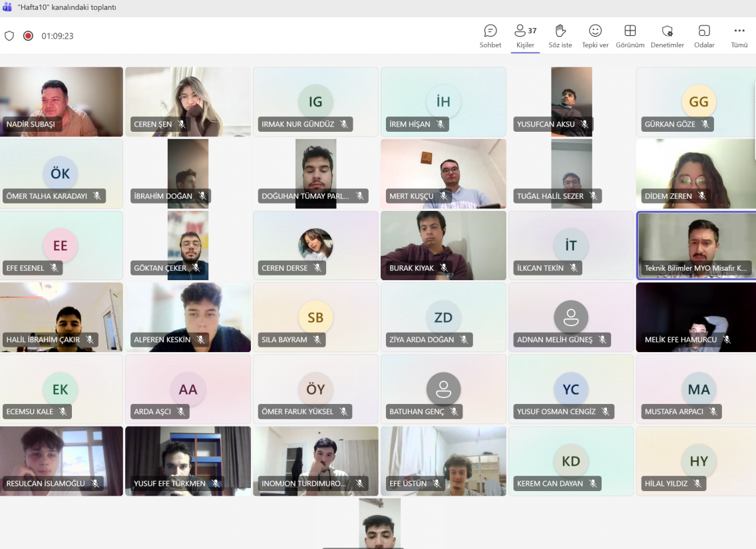Open the Sohbet chat panel
This screenshot has height=549, width=756.
[x=490, y=36]
